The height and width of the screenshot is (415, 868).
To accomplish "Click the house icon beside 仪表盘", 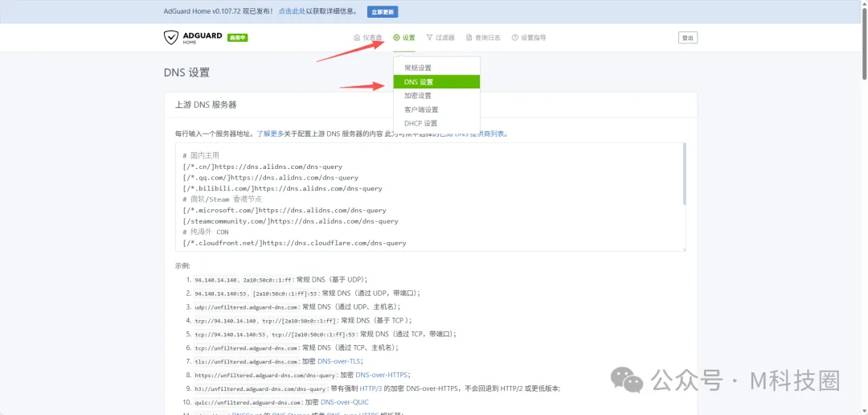I will pos(357,38).
